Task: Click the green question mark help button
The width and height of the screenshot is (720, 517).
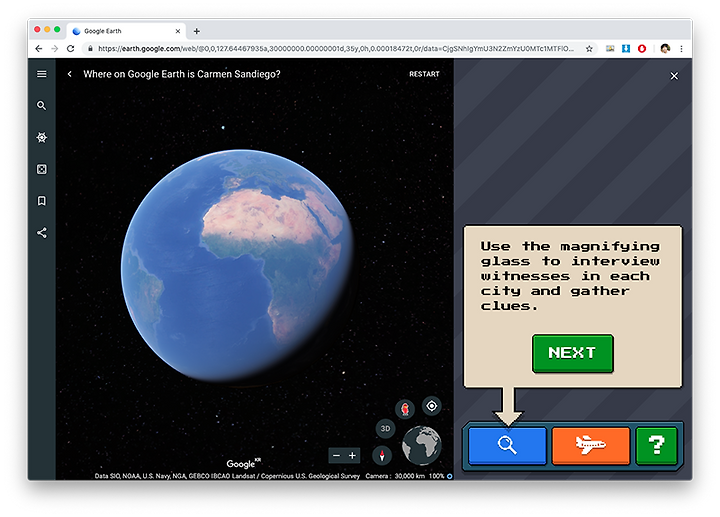Action: (x=656, y=445)
